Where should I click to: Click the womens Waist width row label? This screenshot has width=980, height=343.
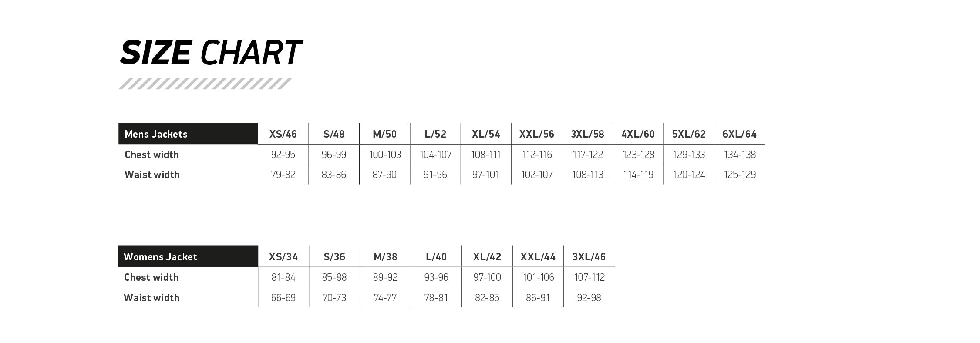pos(151,298)
